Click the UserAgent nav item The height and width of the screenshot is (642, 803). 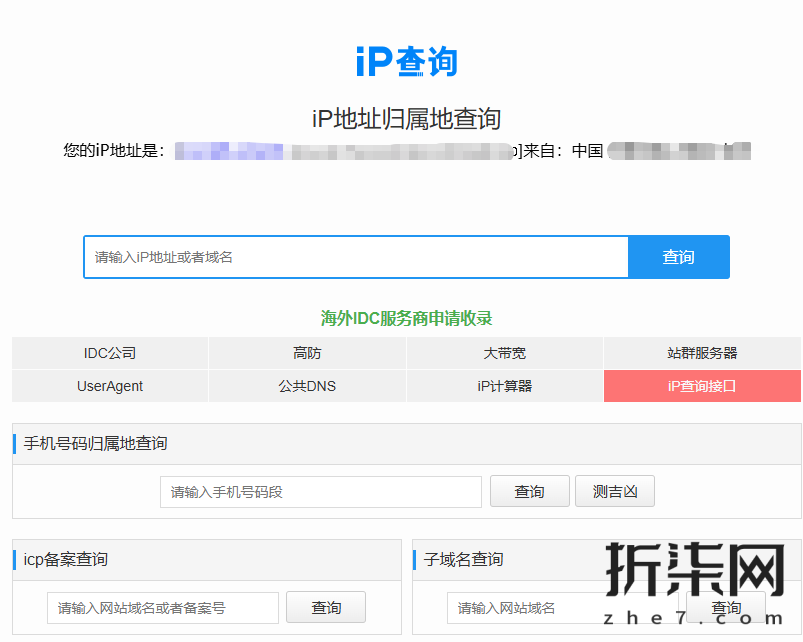click(109, 386)
